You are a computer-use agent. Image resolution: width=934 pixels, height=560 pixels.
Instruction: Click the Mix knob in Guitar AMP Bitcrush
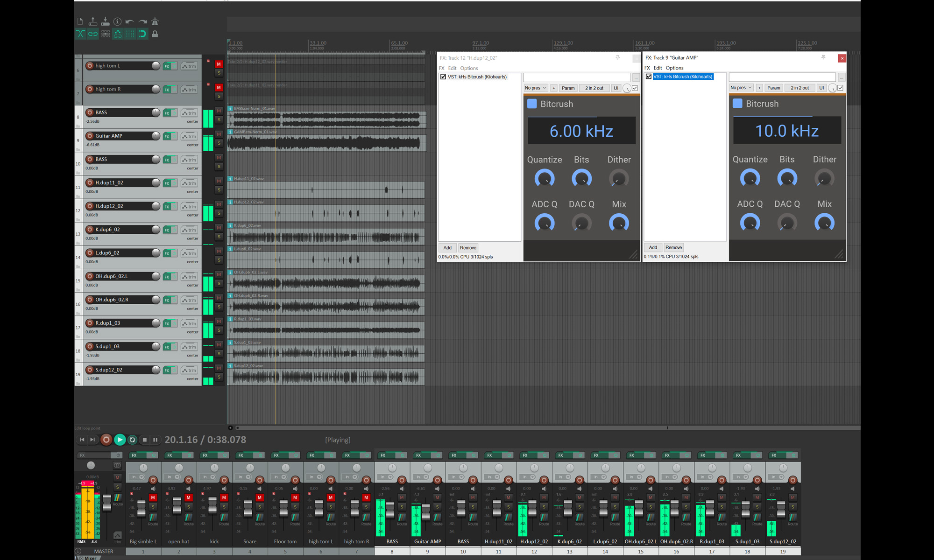(x=824, y=223)
